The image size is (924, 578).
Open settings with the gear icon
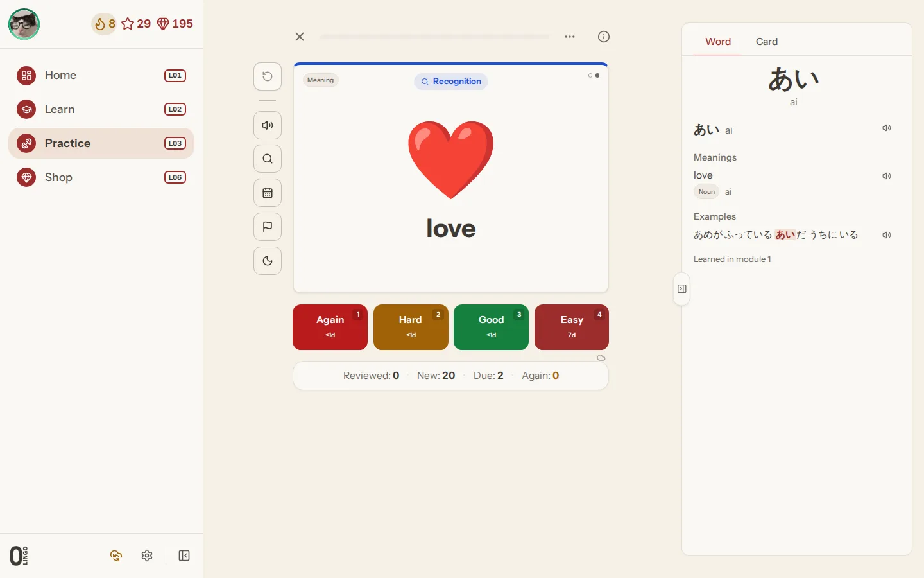[147, 556]
